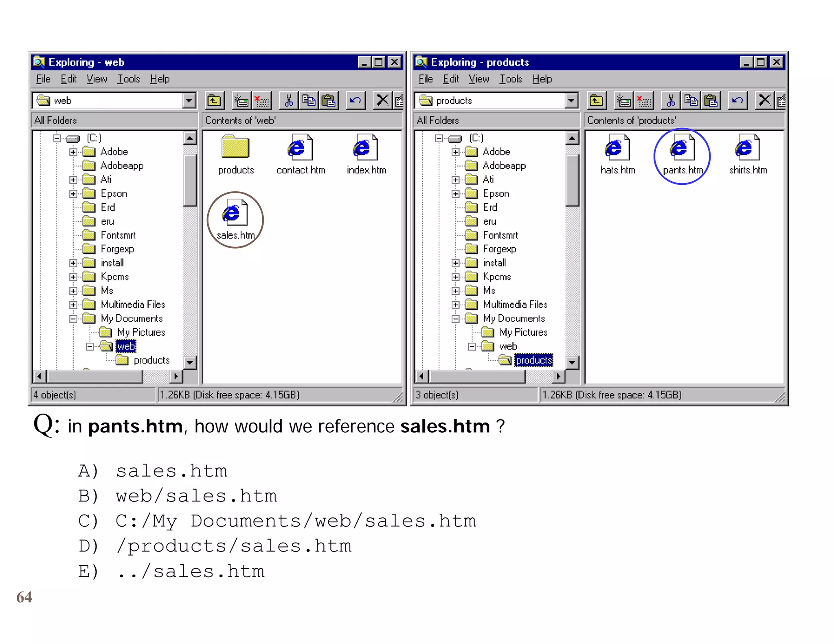Expand Multimedia Files in products window tree
Screen dimensions: 834x644
coord(456,305)
